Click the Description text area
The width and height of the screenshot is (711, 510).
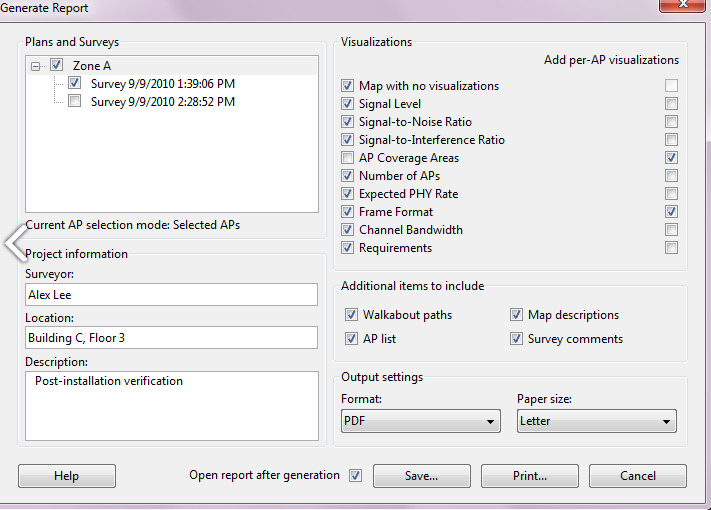click(172, 406)
